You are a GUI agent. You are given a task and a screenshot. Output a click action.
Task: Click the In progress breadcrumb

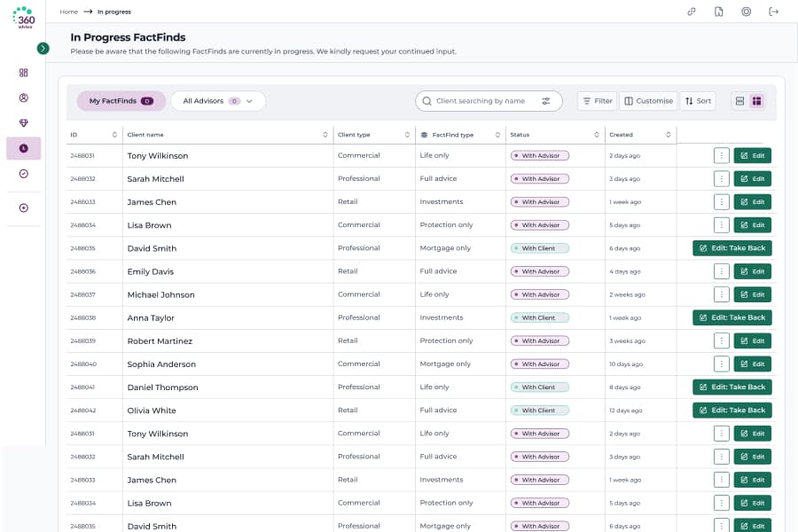(x=114, y=12)
